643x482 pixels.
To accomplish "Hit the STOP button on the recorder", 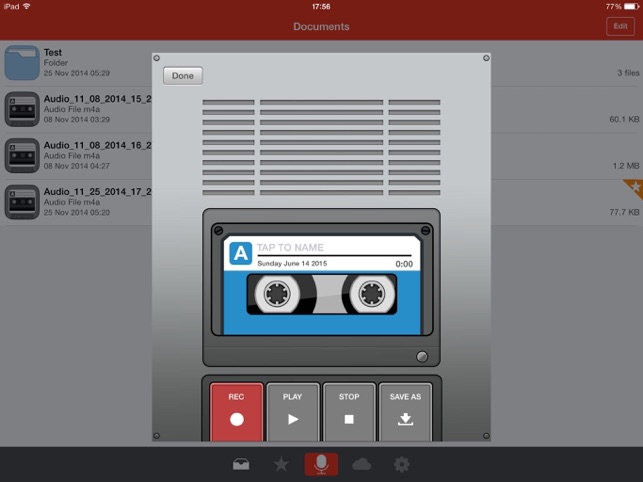I will click(x=349, y=412).
